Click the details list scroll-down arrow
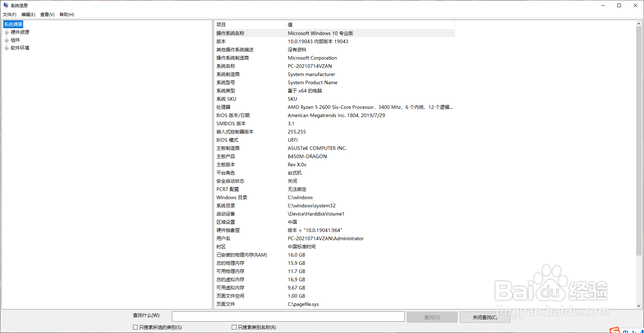 tap(639, 306)
